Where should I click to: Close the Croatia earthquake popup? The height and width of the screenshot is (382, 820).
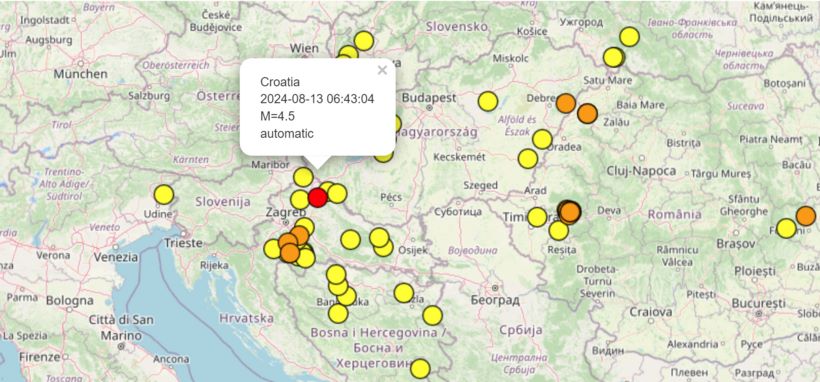[x=382, y=70]
